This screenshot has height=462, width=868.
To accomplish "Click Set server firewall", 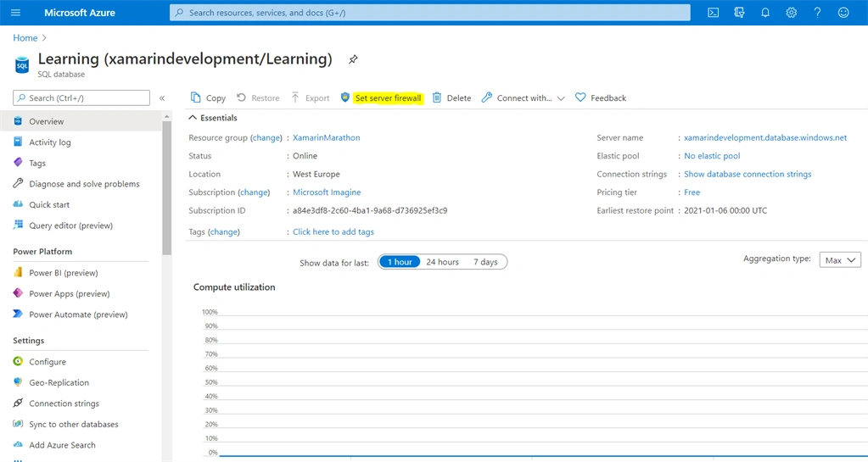I will coord(388,98).
